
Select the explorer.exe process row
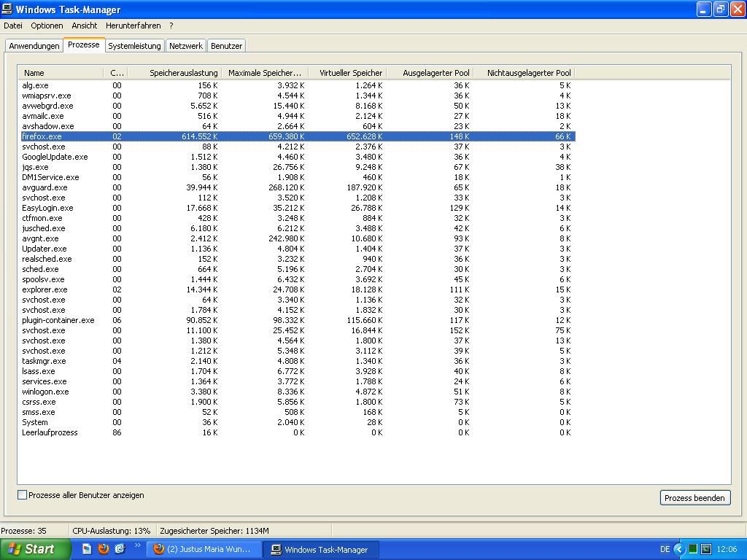[x=44, y=289]
